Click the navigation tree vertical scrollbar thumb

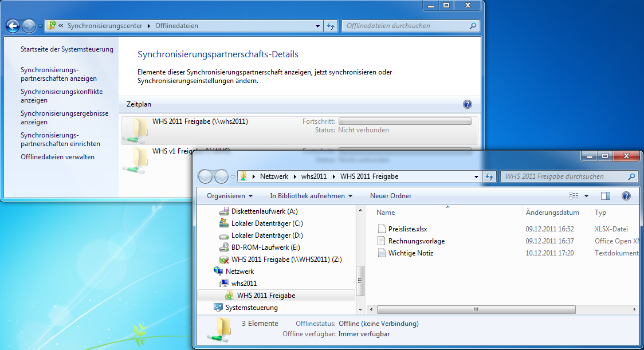(x=360, y=281)
